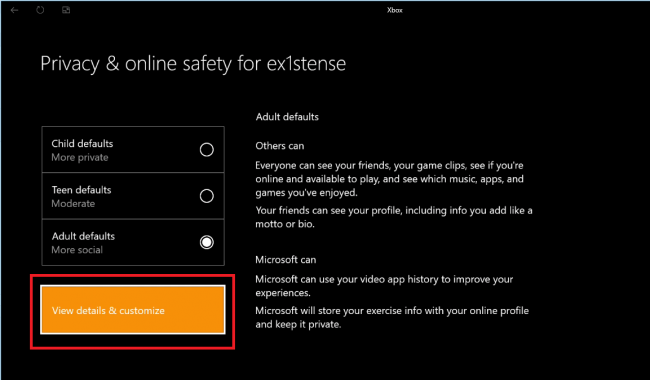Image resolution: width=650 pixels, height=380 pixels.
Task: Click the More social subtitle text
Action: pos(77,250)
